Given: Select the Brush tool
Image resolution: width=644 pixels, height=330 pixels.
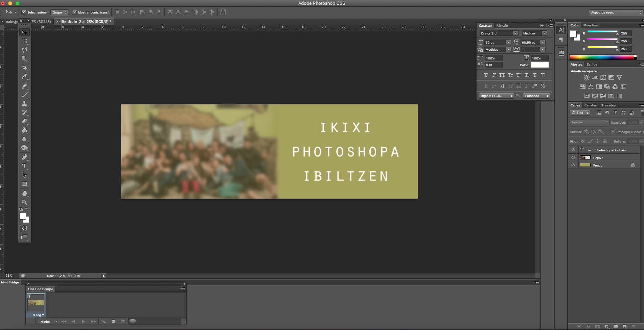Looking at the screenshot, I should pos(24,95).
